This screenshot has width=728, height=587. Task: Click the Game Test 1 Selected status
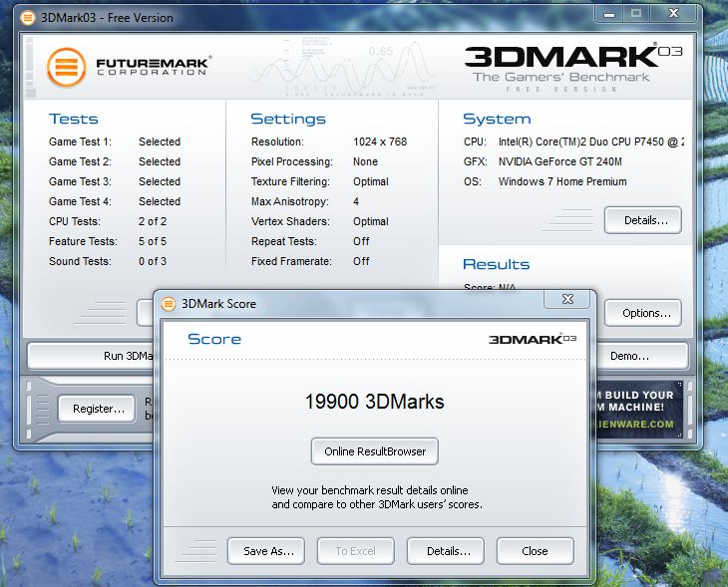click(160, 142)
